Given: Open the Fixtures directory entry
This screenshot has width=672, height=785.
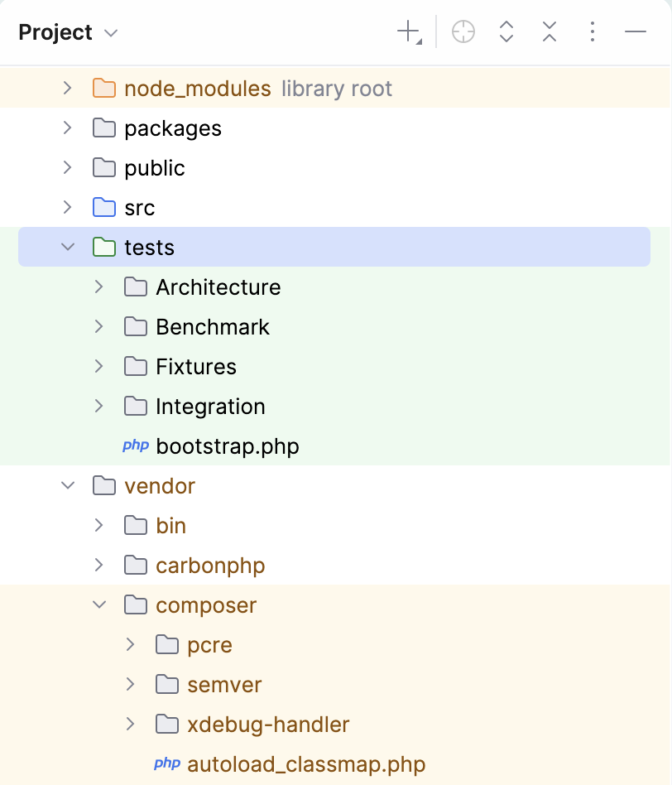Looking at the screenshot, I should (x=195, y=366).
